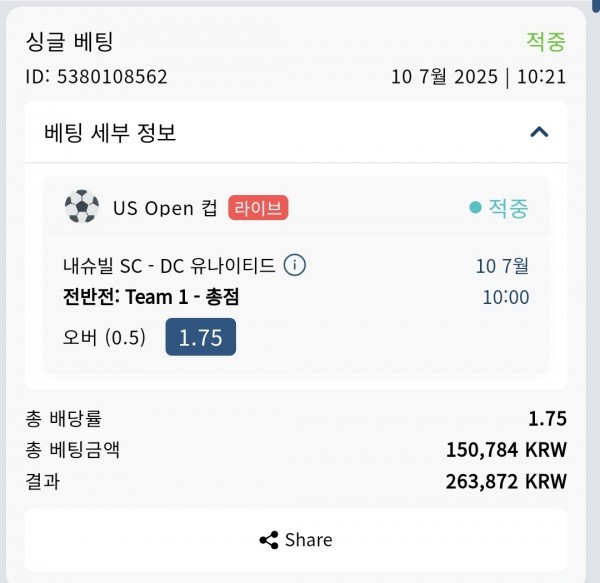The width and height of the screenshot is (600, 583).
Task: Click the share icon beside Share
Action: [x=269, y=540]
